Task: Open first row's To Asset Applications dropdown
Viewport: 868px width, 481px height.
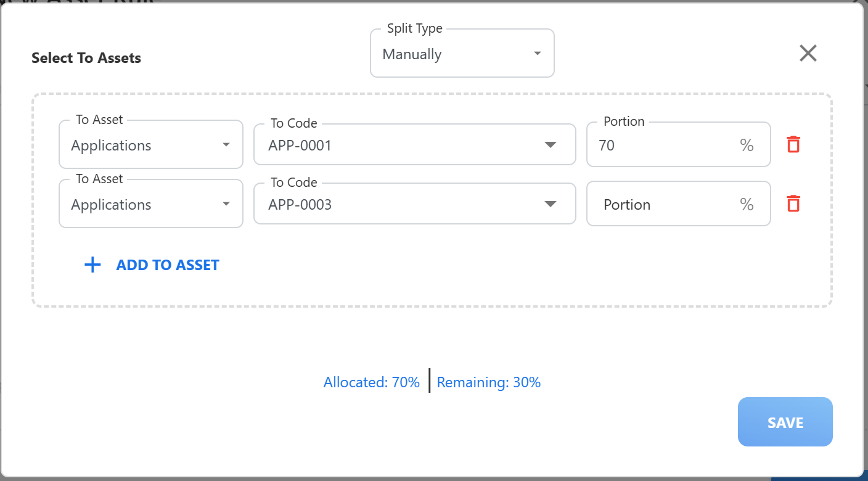Action: point(150,146)
